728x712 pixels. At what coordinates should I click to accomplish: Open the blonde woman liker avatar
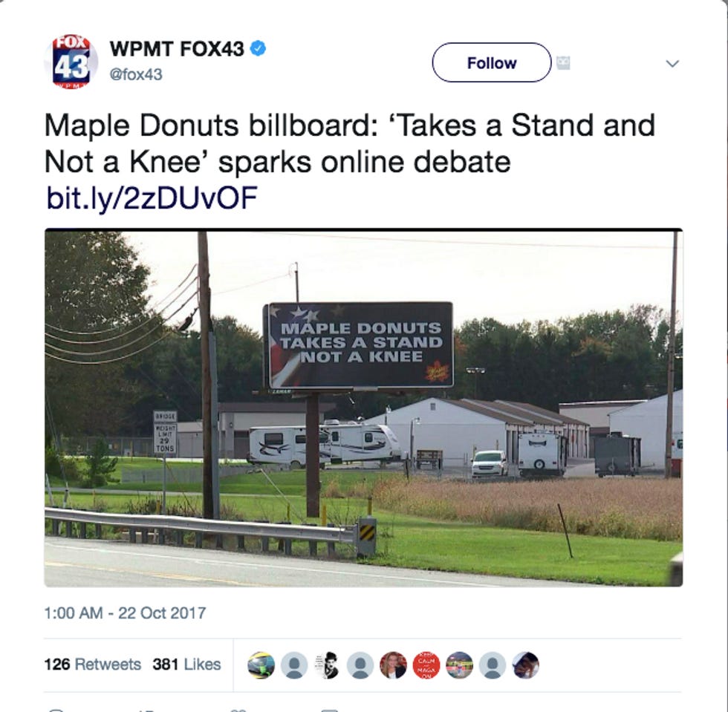click(393, 665)
